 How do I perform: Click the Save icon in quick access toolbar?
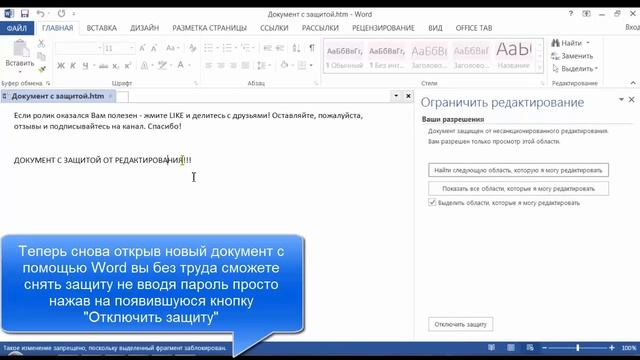tap(24, 13)
